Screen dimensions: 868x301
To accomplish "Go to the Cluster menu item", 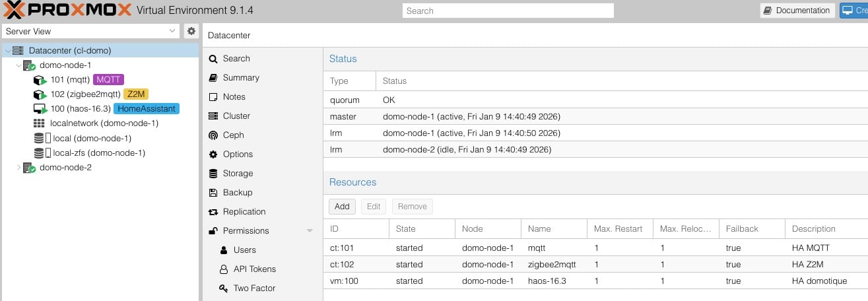I will [236, 116].
